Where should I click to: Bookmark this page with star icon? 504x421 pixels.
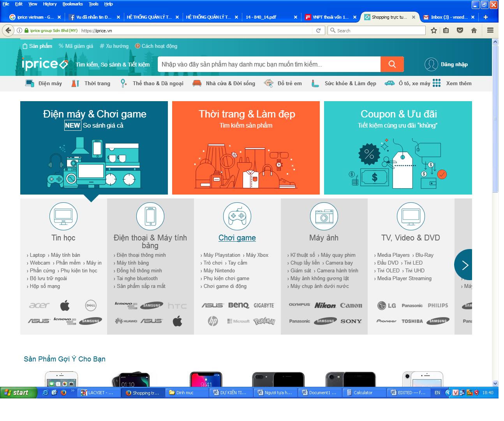click(434, 30)
